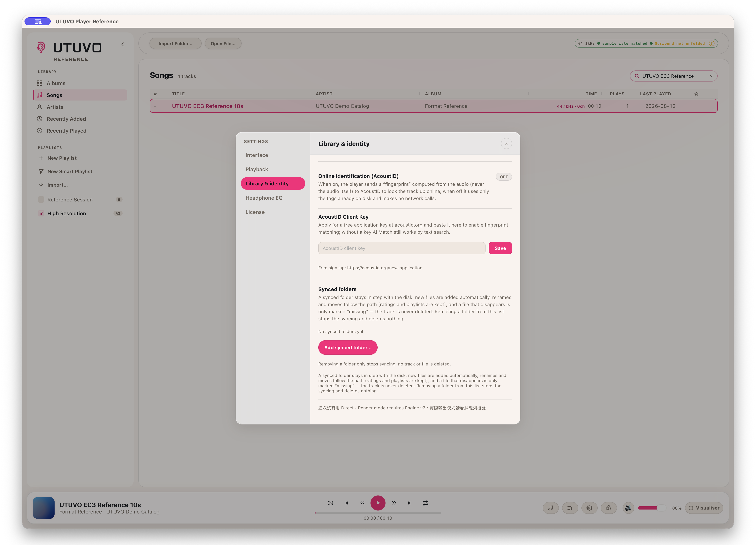Click the Reference Session playlist color square
The height and width of the screenshot is (558, 756).
(x=41, y=199)
